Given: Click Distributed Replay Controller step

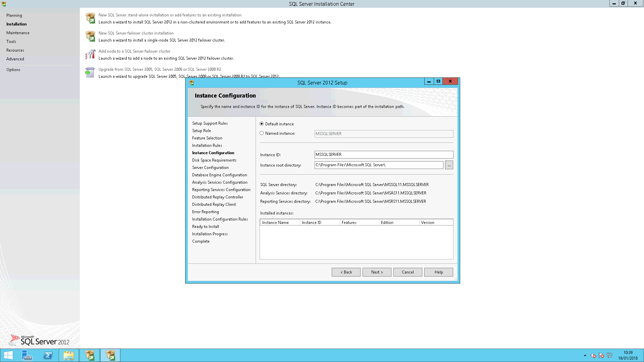Looking at the screenshot, I should click(x=218, y=197).
